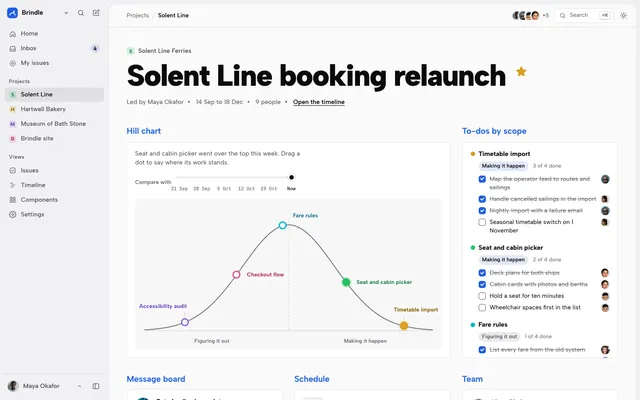Toggle the favorite star next to title
Screen dimensions: 640x400
[521, 71]
